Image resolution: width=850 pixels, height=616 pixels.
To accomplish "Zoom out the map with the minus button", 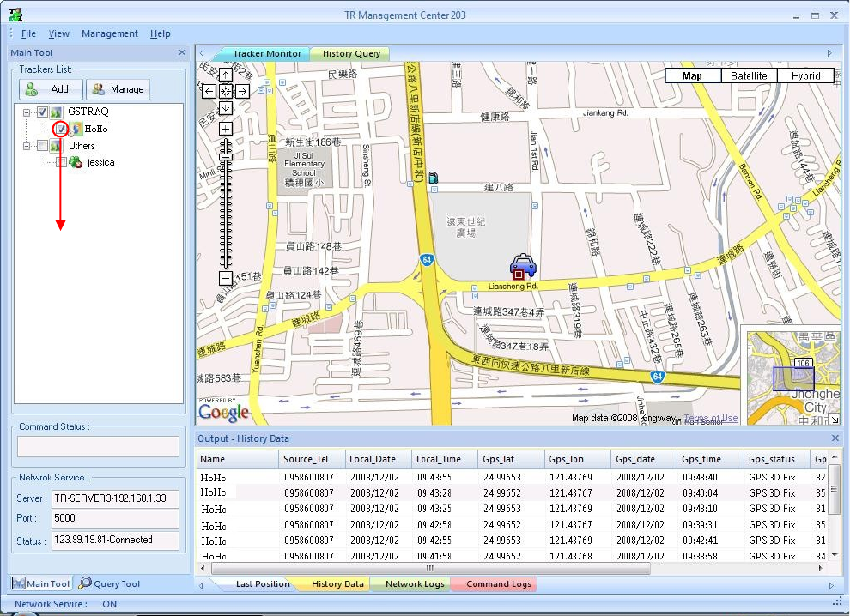I will (x=226, y=278).
